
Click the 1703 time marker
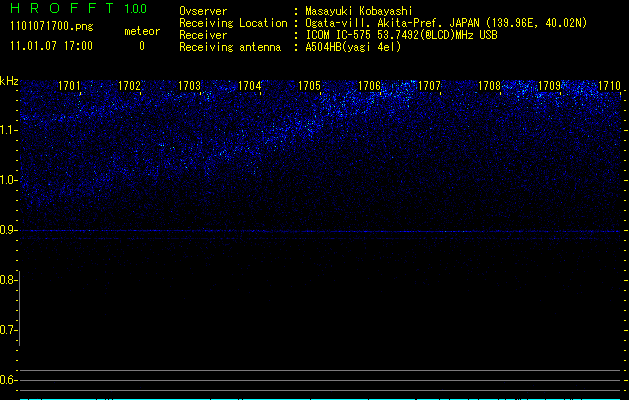[189, 86]
